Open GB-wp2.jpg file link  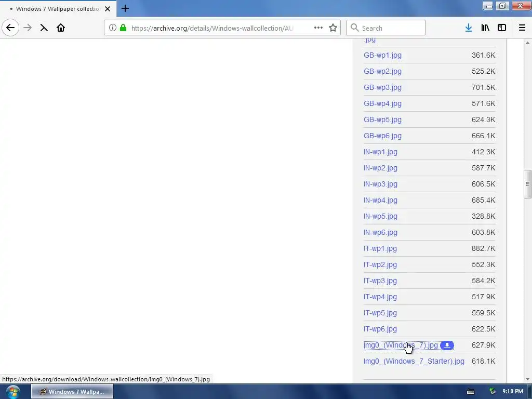382,71
